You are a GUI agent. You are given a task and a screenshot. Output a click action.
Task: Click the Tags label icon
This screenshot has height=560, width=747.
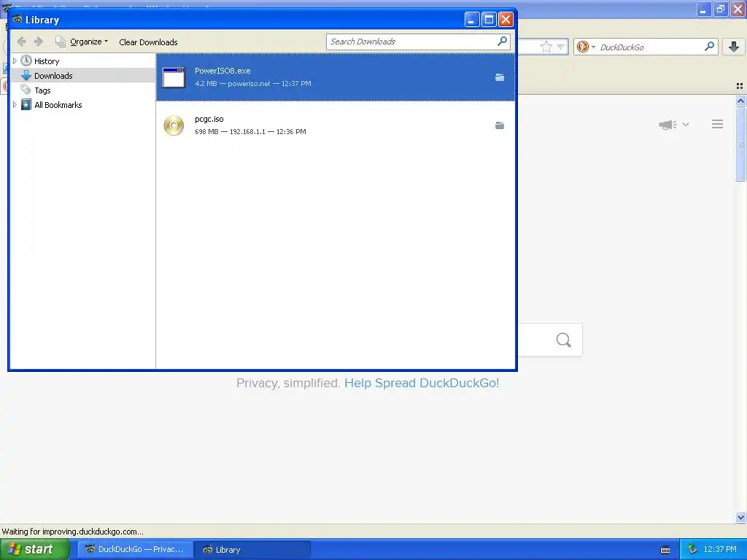tap(26, 90)
